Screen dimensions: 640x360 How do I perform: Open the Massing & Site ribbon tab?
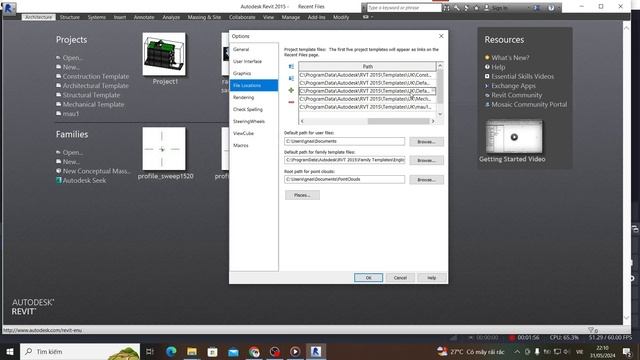[204, 17]
